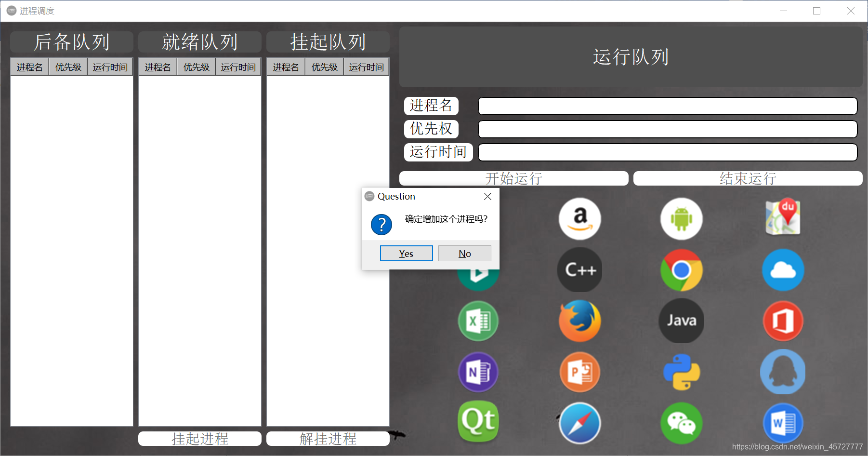Image resolution: width=868 pixels, height=456 pixels.
Task: Click the Amazon app icon
Action: [580, 219]
